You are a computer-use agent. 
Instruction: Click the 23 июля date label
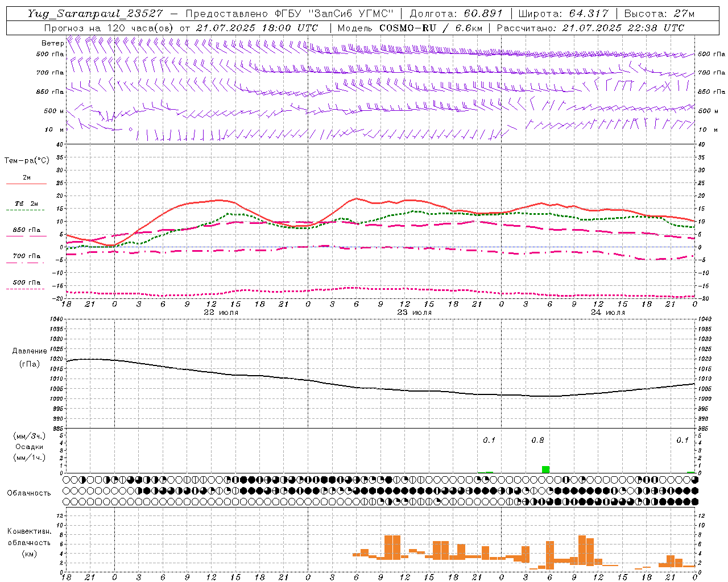coord(415,313)
